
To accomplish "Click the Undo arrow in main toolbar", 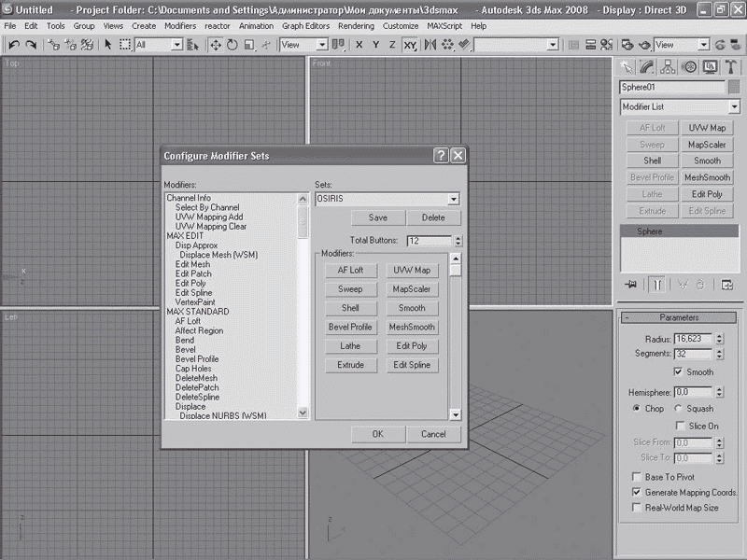I will [x=14, y=45].
